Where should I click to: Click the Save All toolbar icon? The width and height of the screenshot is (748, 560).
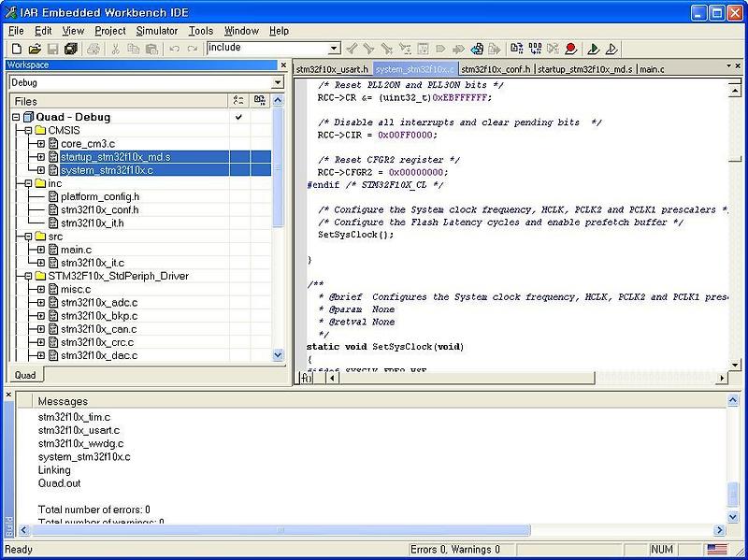(x=71, y=49)
